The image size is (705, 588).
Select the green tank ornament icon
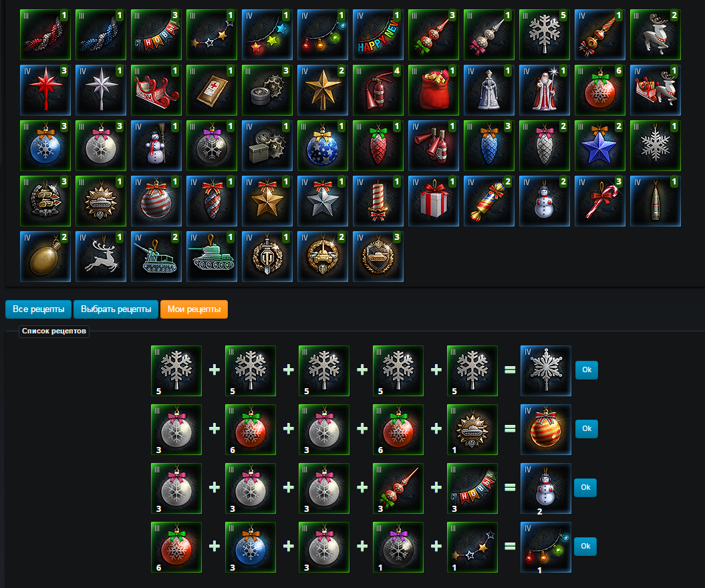[x=212, y=256]
